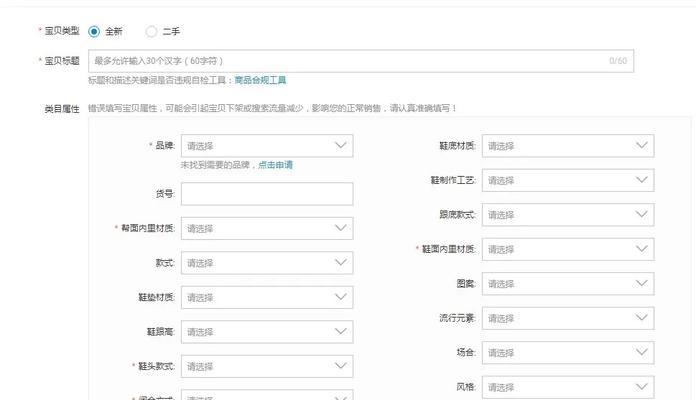Image resolution: width=696 pixels, height=400 pixels.
Task: Open the 流行元素 dropdown
Action: (568, 318)
